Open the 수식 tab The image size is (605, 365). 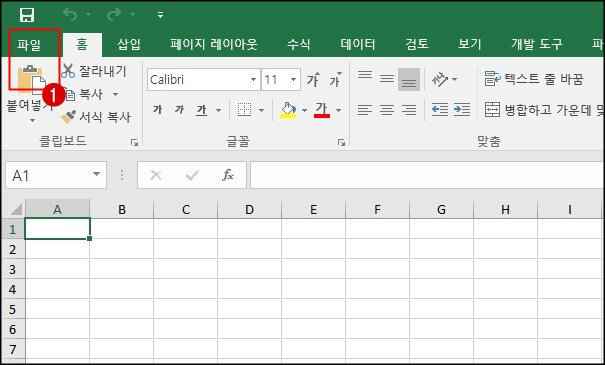pos(298,44)
